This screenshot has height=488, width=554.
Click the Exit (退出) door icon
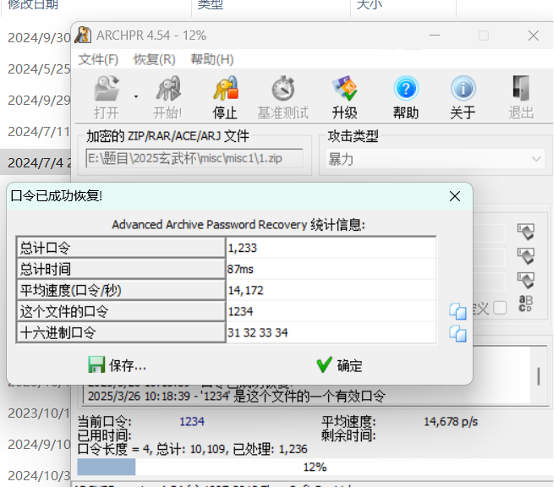coord(521,89)
